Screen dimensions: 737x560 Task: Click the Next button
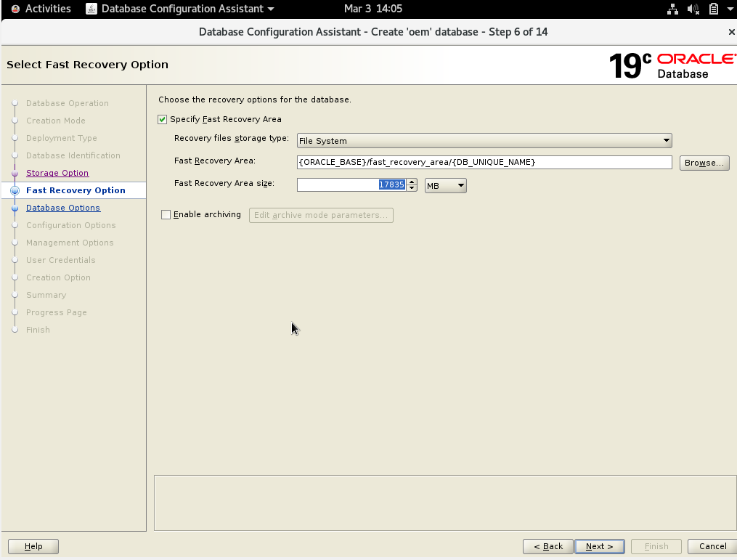pyautogui.click(x=600, y=546)
